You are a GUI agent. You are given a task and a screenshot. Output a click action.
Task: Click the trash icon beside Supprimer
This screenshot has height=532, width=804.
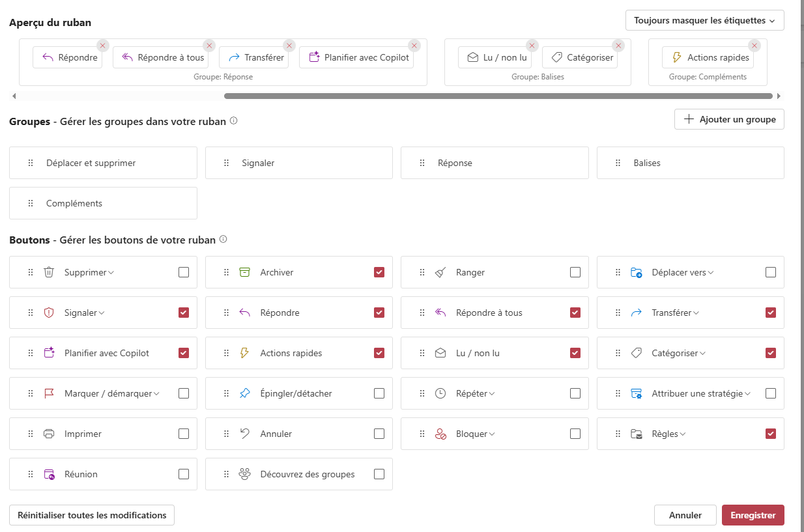(49, 272)
